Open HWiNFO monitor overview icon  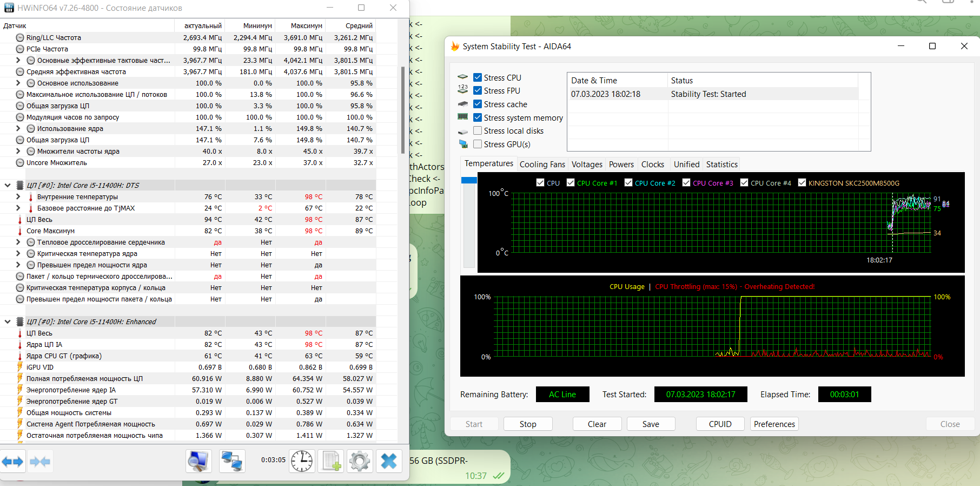click(198, 461)
